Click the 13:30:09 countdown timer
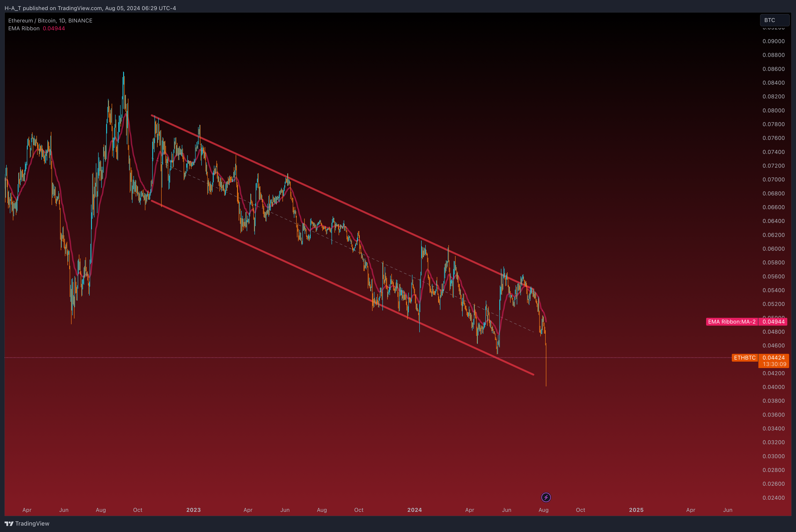Screen dimensions: 796x532 (x=774, y=364)
